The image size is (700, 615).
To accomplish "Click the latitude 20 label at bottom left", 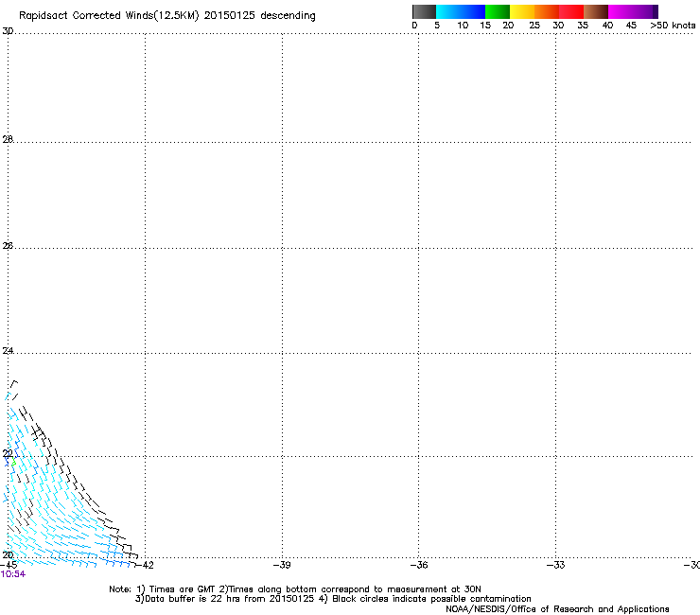I will pyautogui.click(x=8, y=555).
